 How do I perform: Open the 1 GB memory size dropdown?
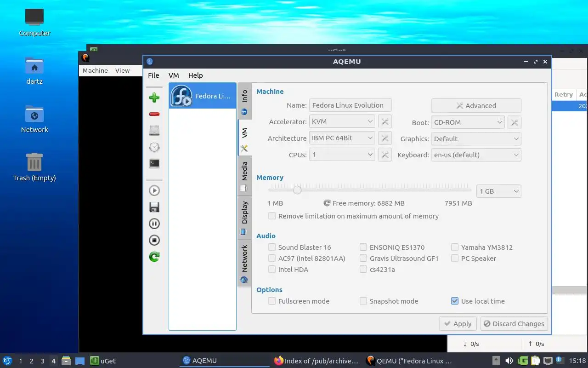pyautogui.click(x=499, y=191)
